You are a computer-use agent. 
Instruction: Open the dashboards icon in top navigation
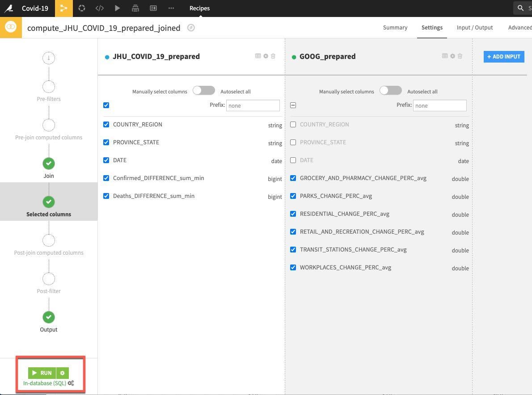point(153,8)
